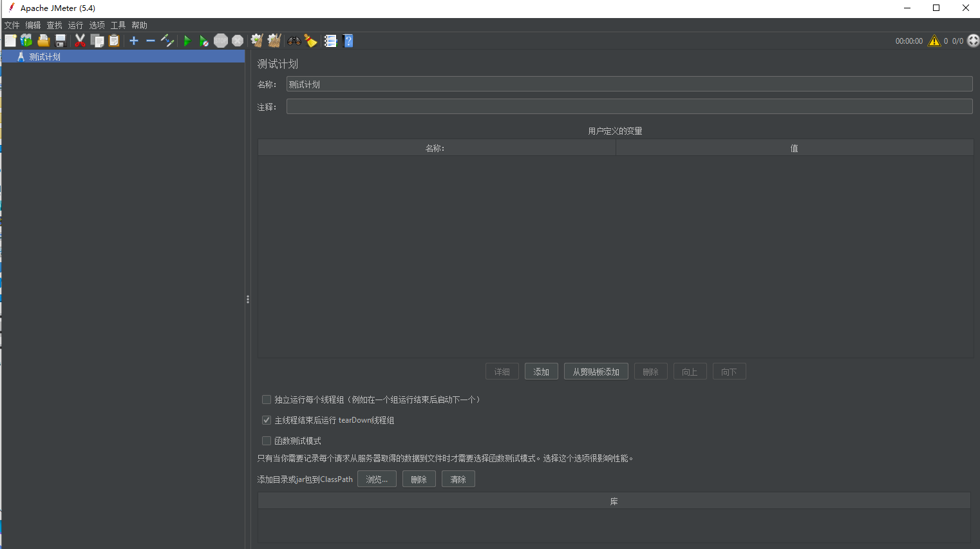This screenshot has width=980, height=549.
Task: Open the 帮助 menu
Action: (x=140, y=25)
